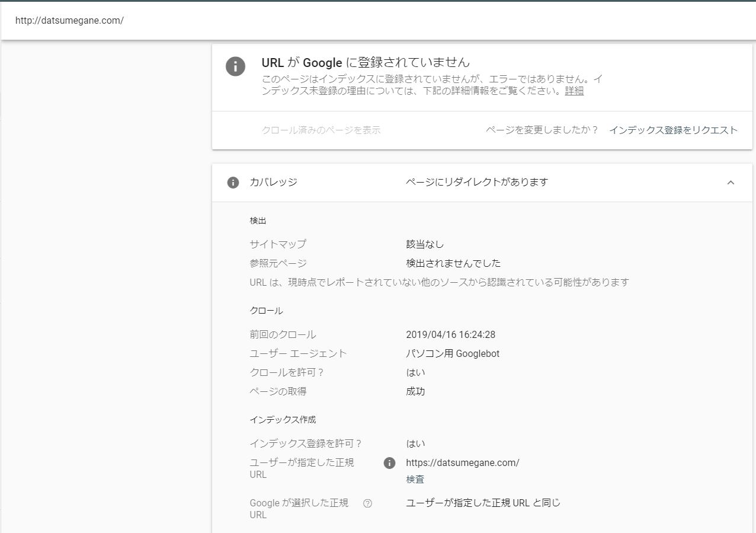Screen dimensions: 756x533
Task: Click クロール済みのページを表示
Action: 321,130
